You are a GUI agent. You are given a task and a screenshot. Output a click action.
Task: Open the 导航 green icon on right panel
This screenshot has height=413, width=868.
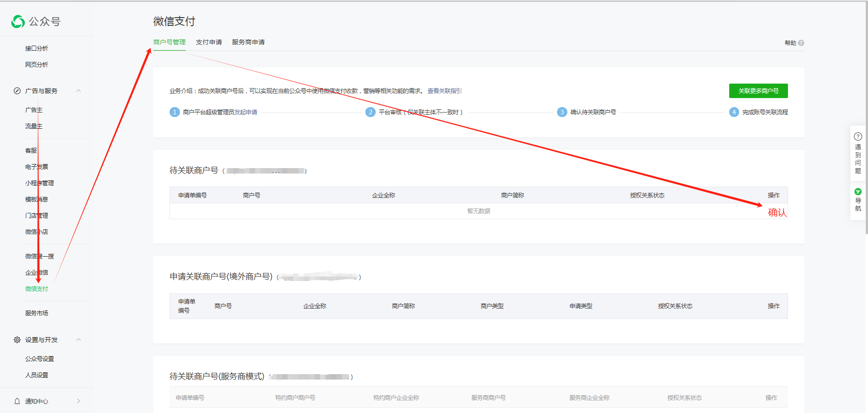coord(858,192)
